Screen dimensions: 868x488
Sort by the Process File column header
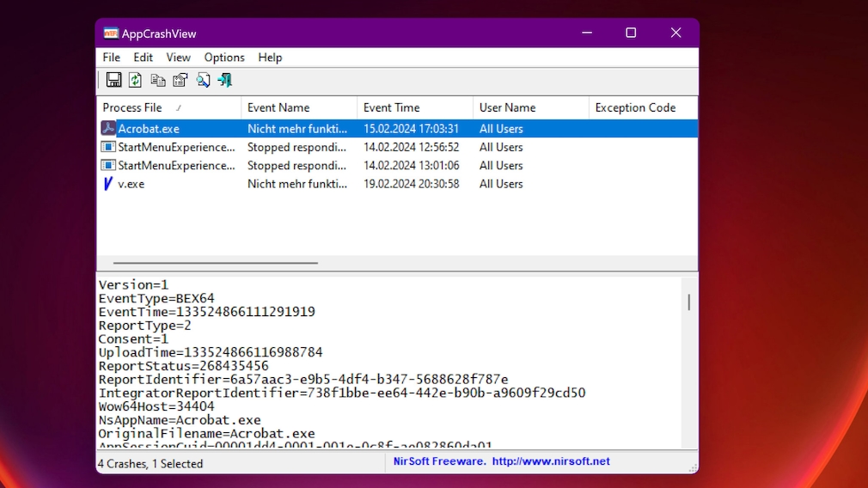click(x=132, y=107)
